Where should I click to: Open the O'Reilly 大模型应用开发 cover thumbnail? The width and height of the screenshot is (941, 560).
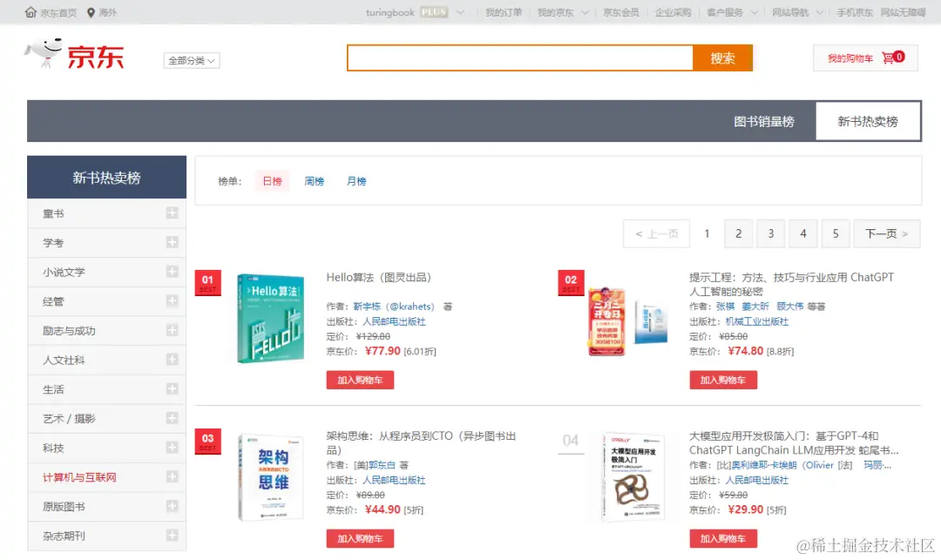tap(633, 477)
